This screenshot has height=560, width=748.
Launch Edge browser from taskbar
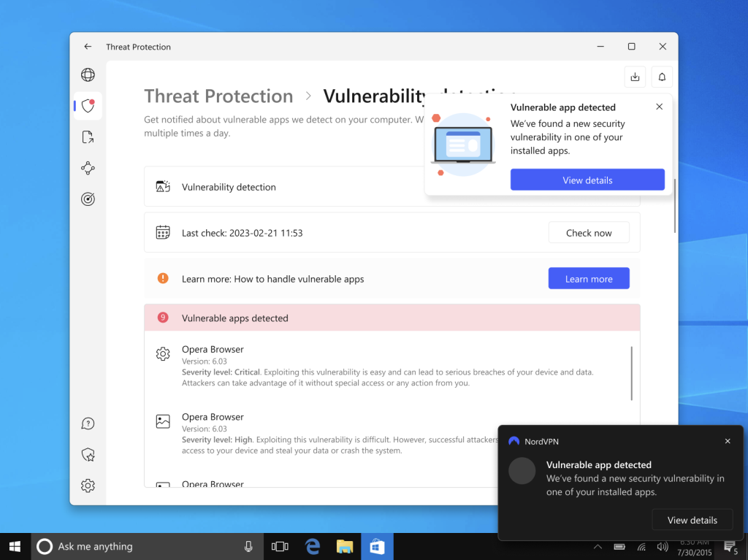pos(313,547)
